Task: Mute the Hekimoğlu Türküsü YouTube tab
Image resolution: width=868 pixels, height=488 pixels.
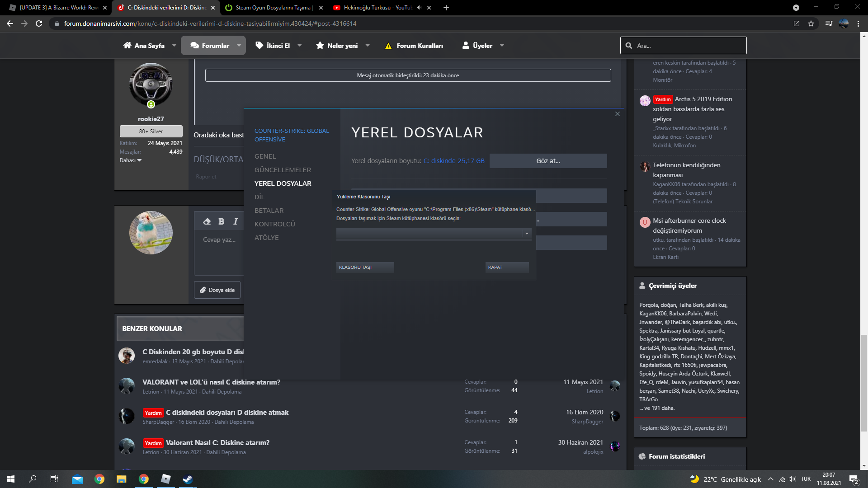Action: coord(419,8)
